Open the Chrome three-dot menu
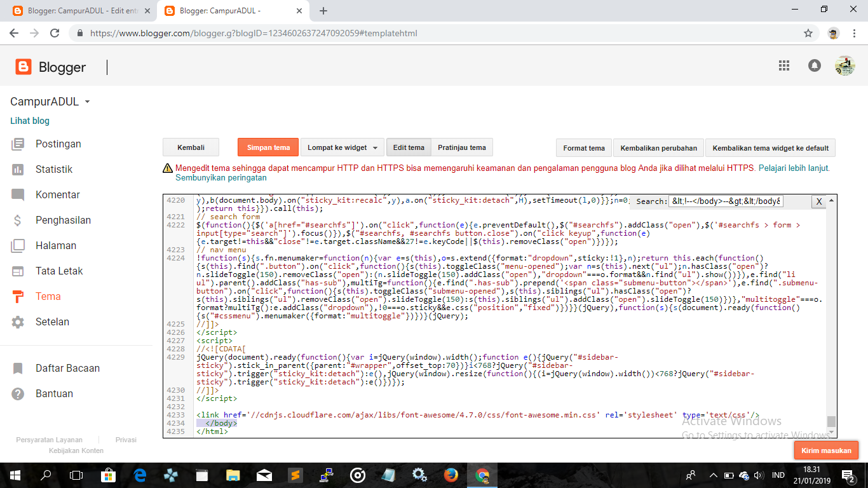868x488 pixels. (x=854, y=33)
